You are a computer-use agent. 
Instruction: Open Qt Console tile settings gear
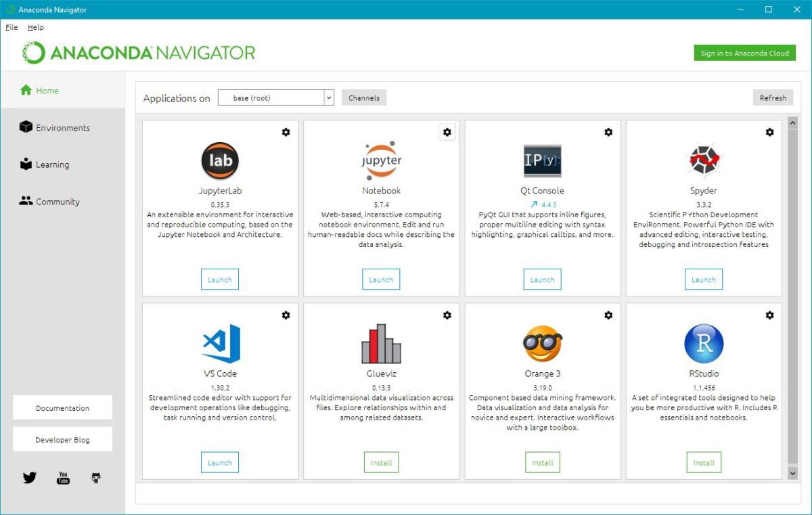click(x=608, y=132)
